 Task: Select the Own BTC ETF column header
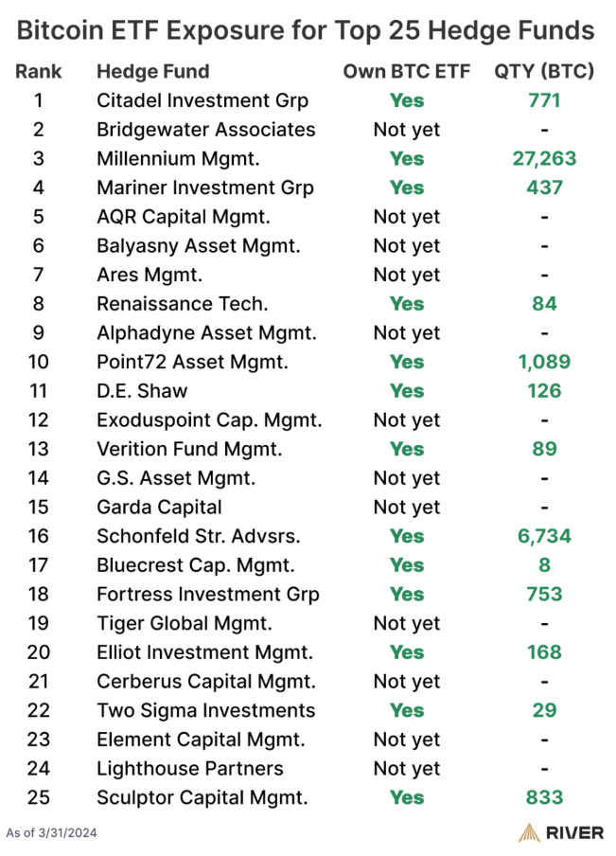click(407, 71)
